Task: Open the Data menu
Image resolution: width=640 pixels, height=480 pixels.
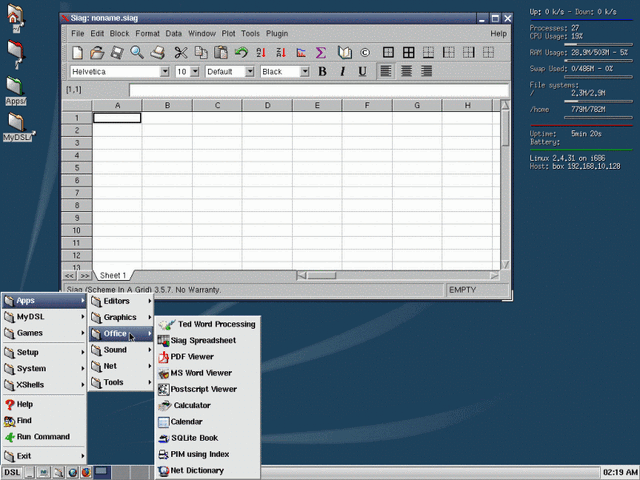Action: (x=173, y=33)
